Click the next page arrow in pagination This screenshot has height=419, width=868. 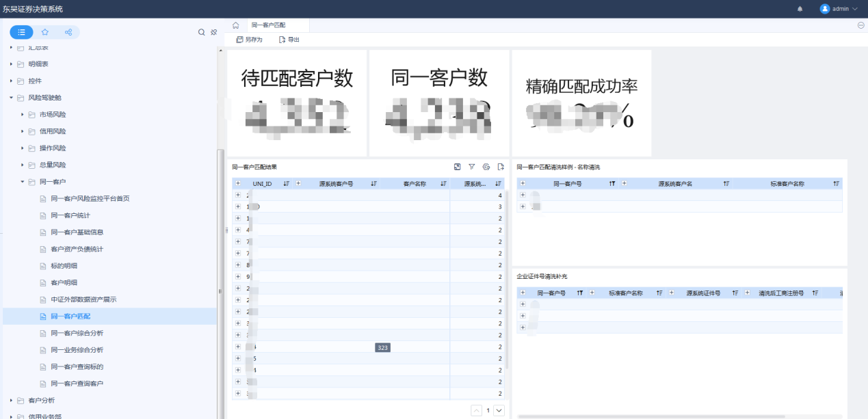[x=499, y=410]
